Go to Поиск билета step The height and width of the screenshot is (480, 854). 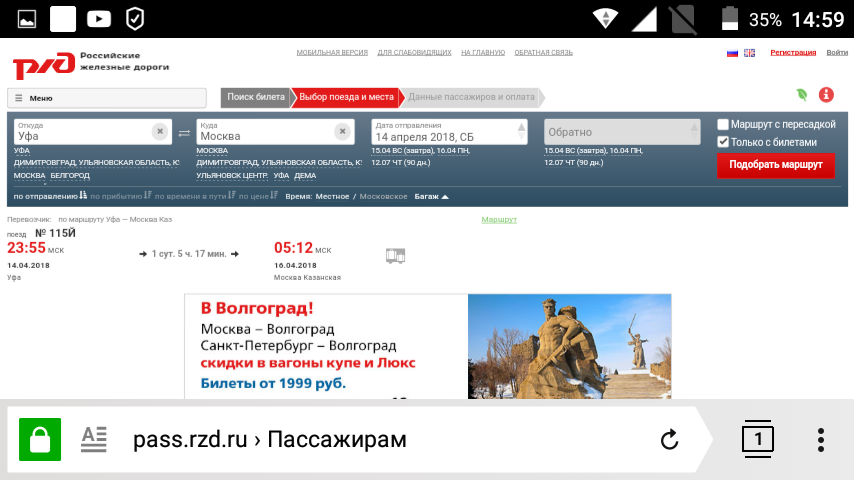click(x=255, y=97)
